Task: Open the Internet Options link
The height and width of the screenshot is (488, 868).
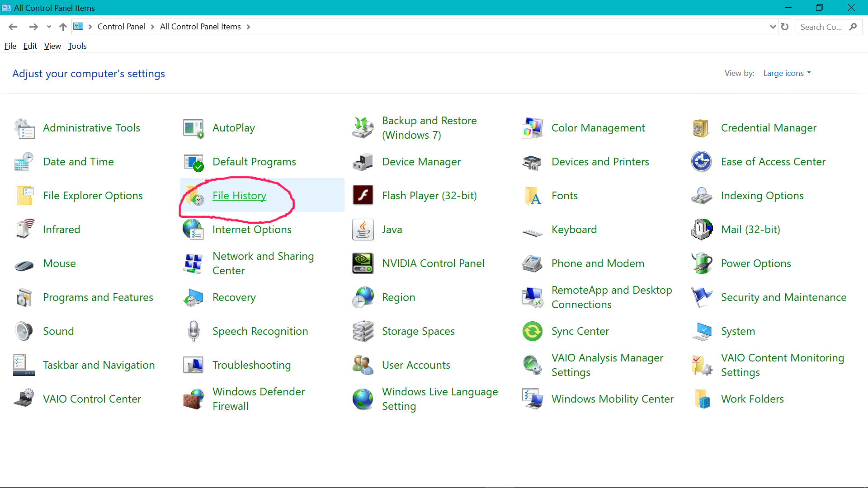Action: tap(252, 230)
